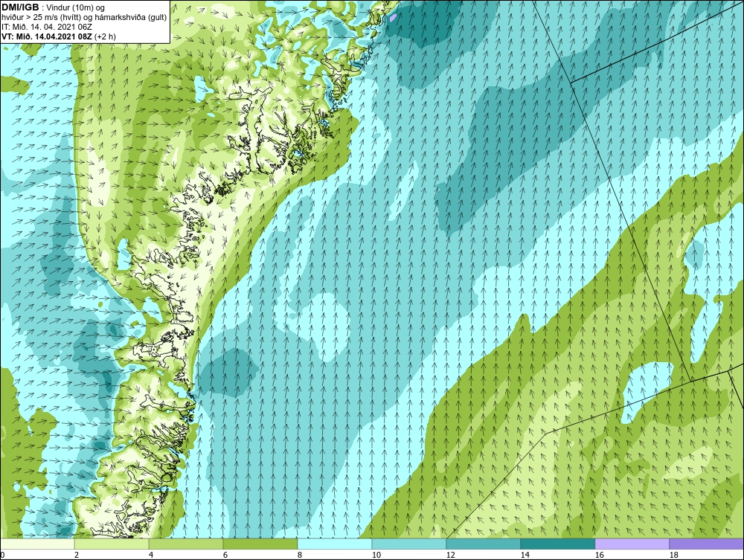
Task: Click the 'IT: Mið. 14. 04. 2021 06Z' line
Action: (x=46, y=27)
